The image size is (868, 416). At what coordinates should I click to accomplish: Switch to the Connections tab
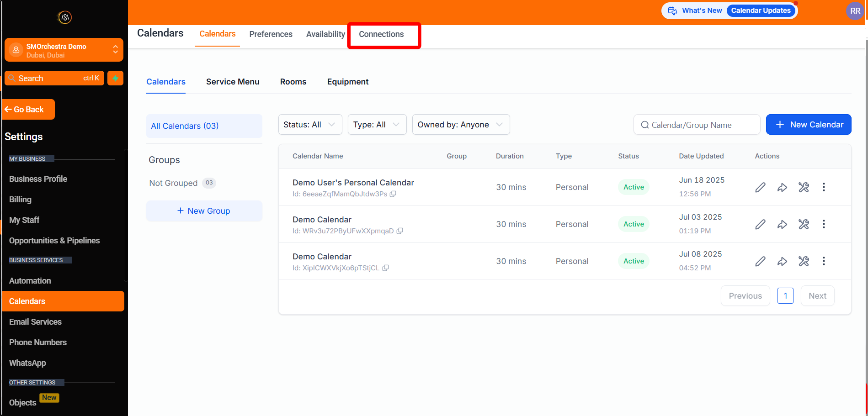click(x=381, y=34)
